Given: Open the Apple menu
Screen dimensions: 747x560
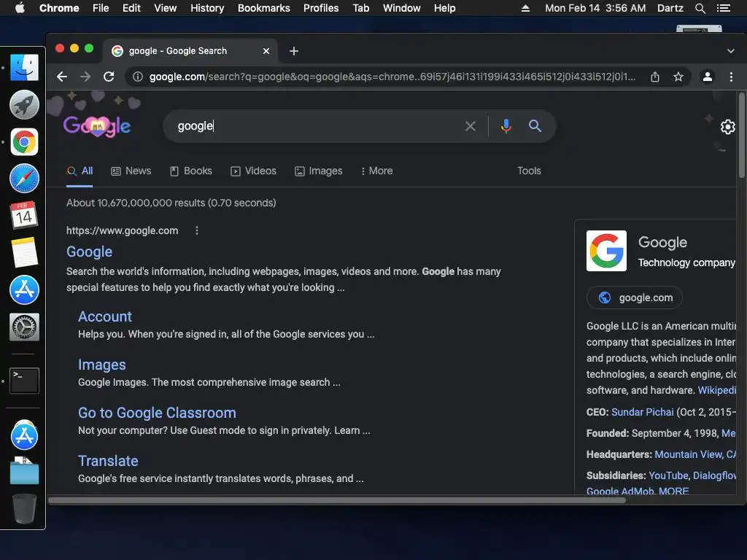Looking at the screenshot, I should 20,8.
